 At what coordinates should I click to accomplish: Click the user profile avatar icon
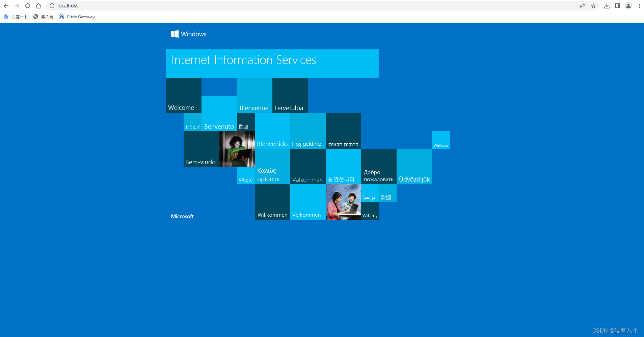(628, 6)
